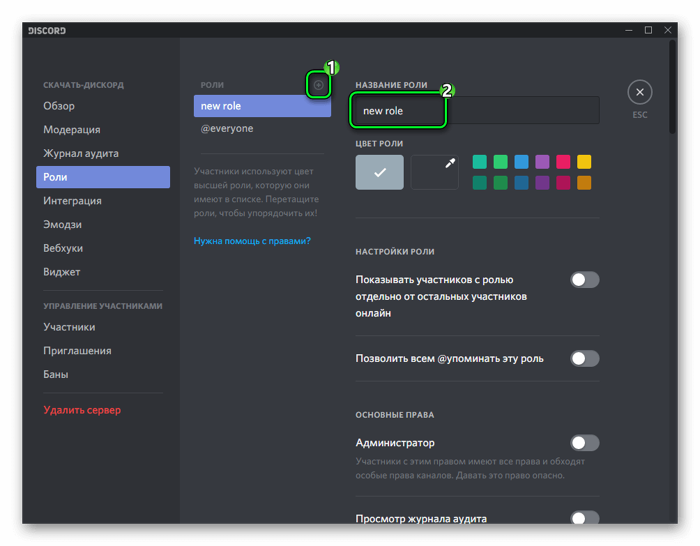The width and height of the screenshot is (700, 546).
Task: Pick the light purple role color
Action: tap(542, 162)
